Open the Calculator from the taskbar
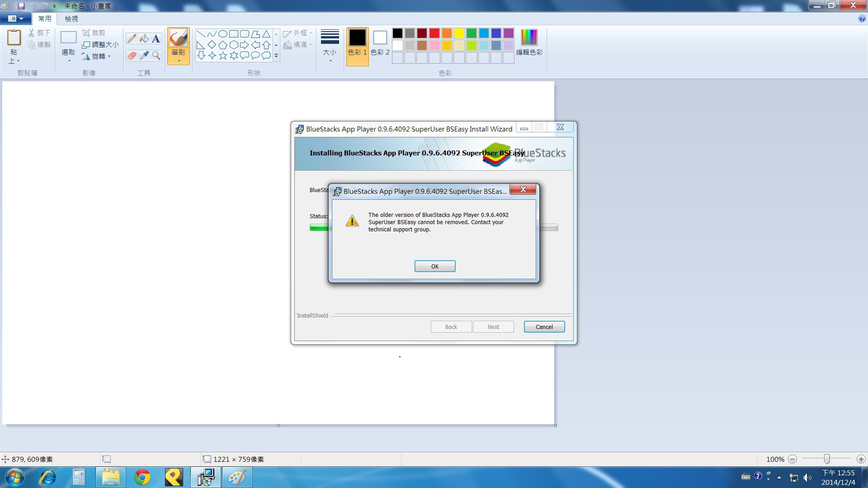Viewport: 868px width, 488px height. tap(79, 477)
